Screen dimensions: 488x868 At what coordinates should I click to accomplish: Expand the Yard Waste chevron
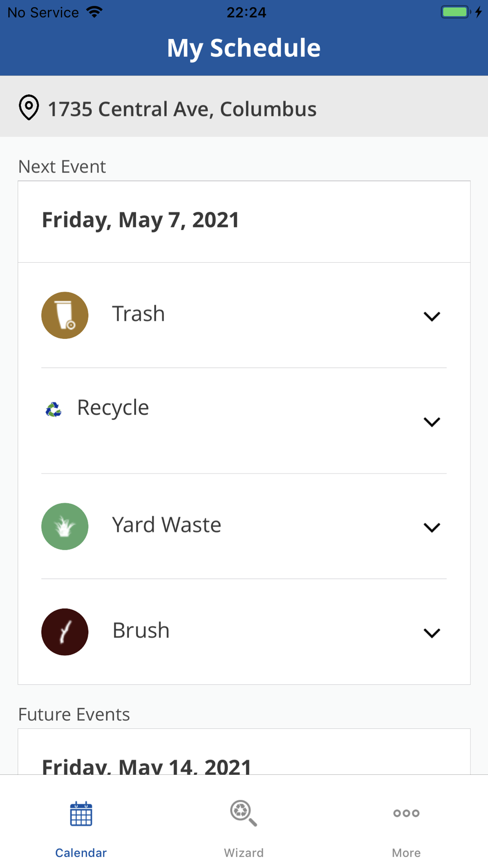click(x=432, y=527)
